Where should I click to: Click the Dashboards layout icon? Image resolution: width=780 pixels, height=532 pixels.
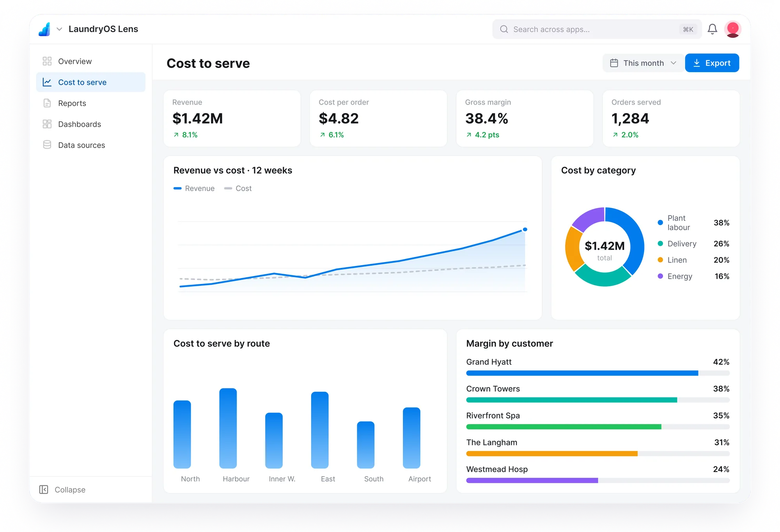click(47, 124)
